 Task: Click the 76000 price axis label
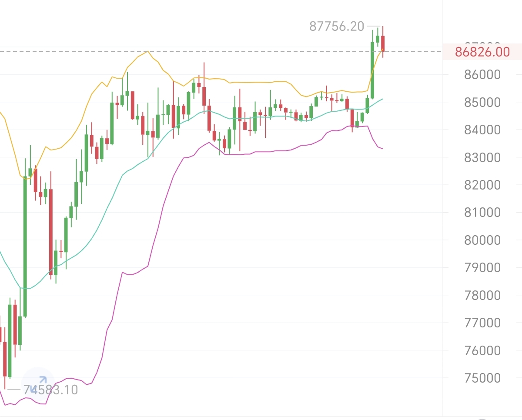click(x=482, y=350)
